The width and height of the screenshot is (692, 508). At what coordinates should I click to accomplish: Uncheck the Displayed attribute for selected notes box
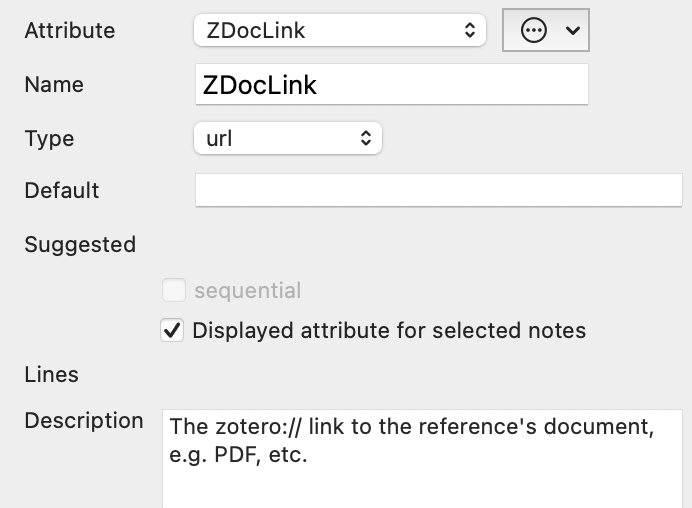coord(173,331)
